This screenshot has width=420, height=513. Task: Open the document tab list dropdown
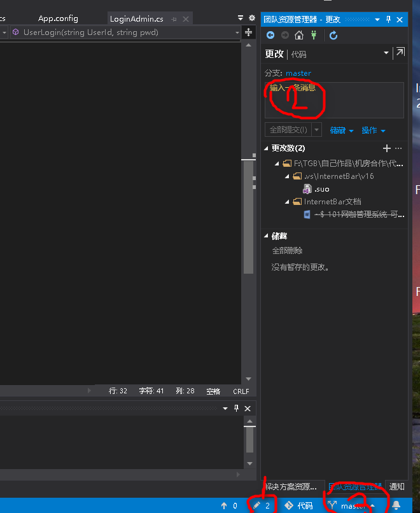coord(240,18)
